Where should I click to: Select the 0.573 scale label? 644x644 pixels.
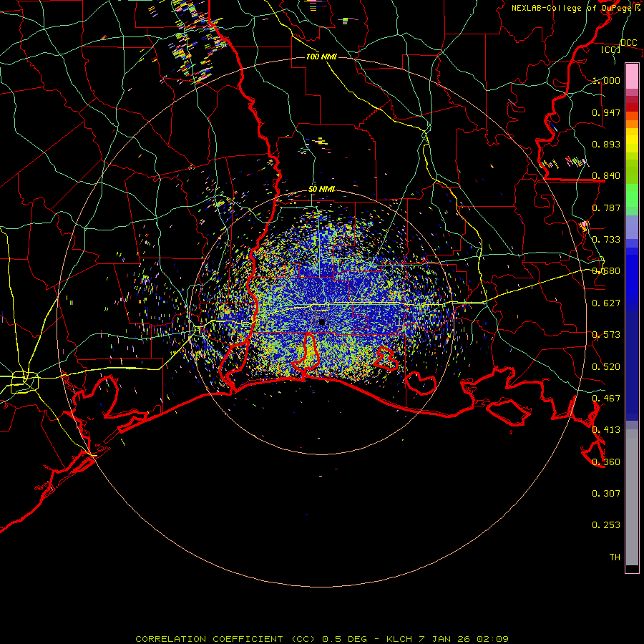click(x=606, y=335)
